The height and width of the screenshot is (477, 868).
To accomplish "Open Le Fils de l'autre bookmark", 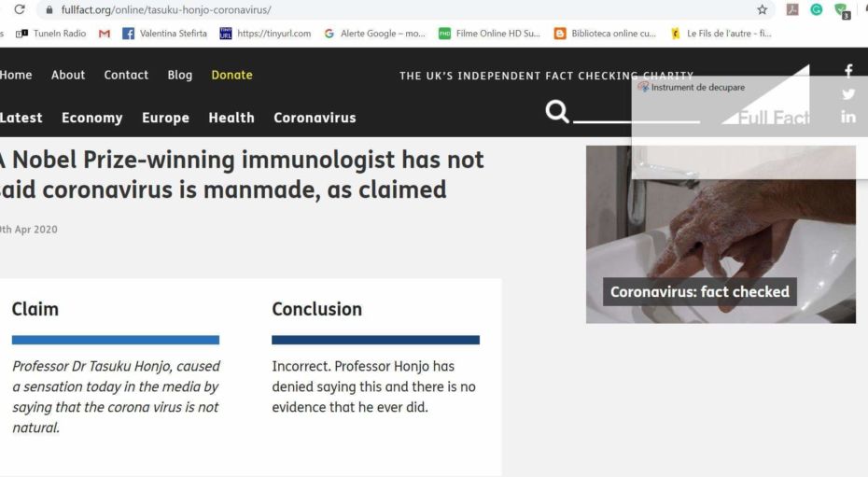I will click(721, 34).
